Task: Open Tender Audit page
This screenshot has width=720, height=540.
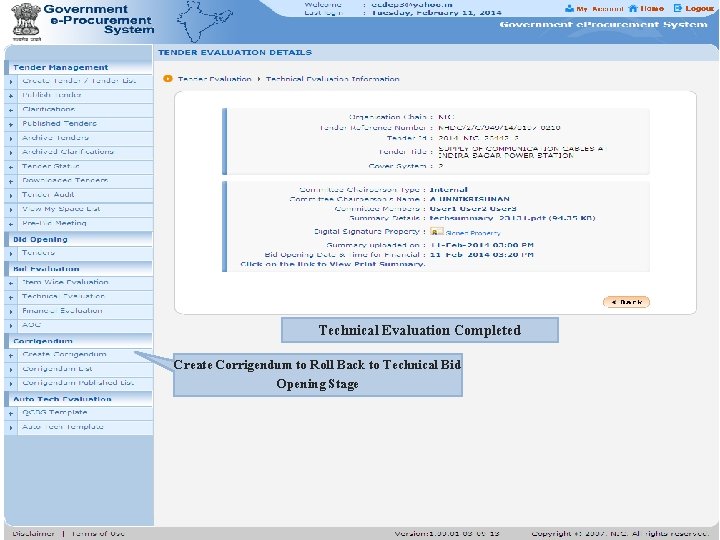Action: tap(48, 195)
